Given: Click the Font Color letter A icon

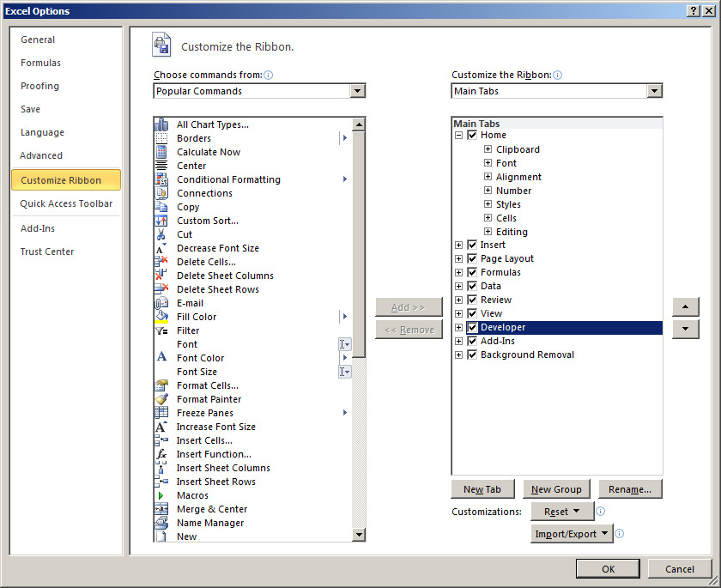Looking at the screenshot, I should pyautogui.click(x=161, y=357).
